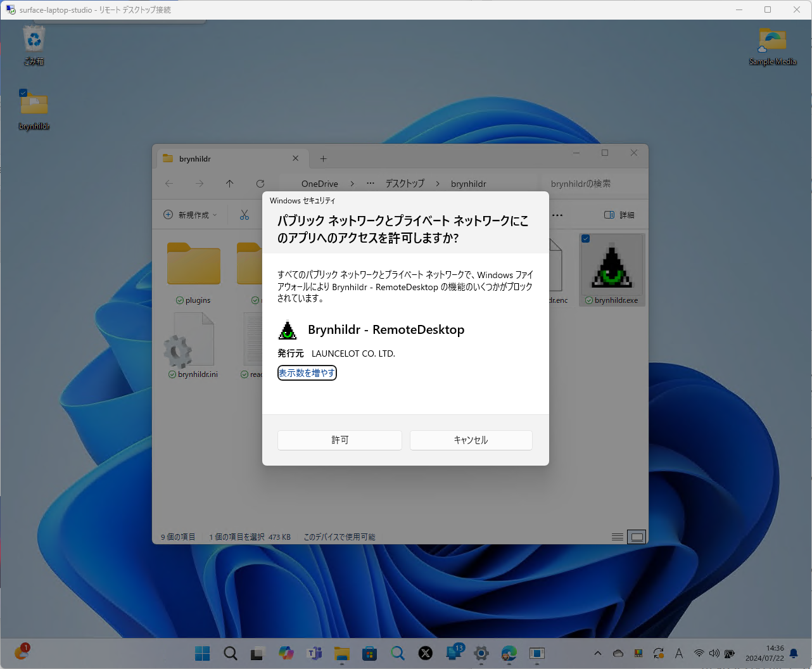The height and width of the screenshot is (669, 812).
Task: Select the cut (scissors) tool in the toolbar
Action: 244,215
